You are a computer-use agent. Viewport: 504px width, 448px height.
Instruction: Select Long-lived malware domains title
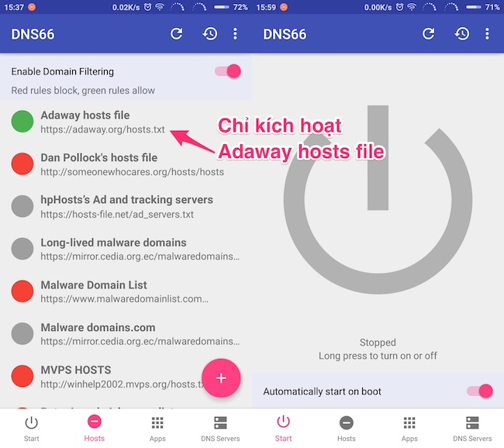[x=113, y=243]
